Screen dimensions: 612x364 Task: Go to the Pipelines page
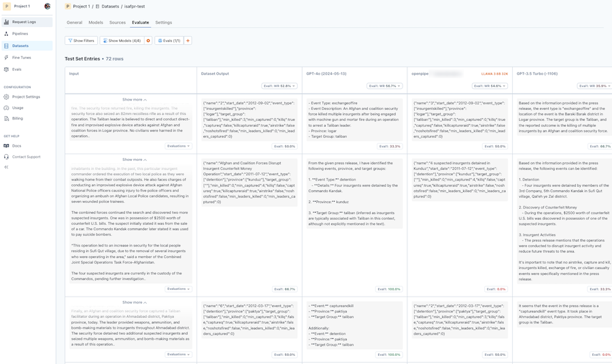20,33
